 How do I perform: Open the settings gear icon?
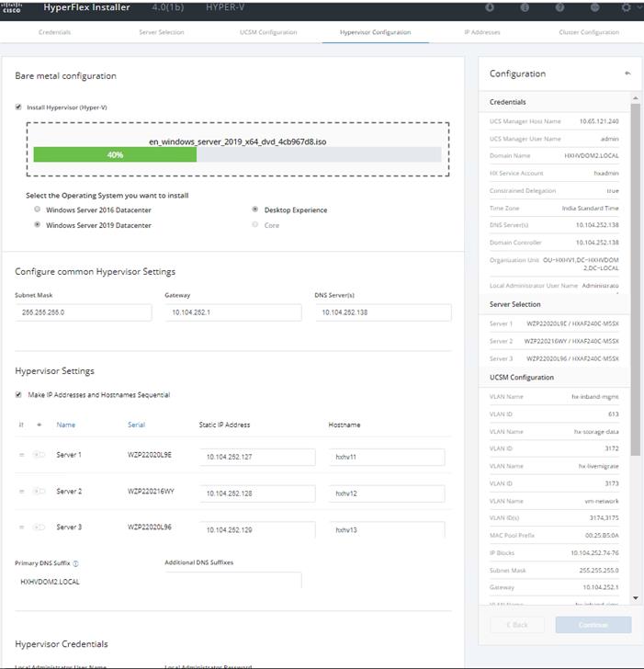[x=626, y=7]
